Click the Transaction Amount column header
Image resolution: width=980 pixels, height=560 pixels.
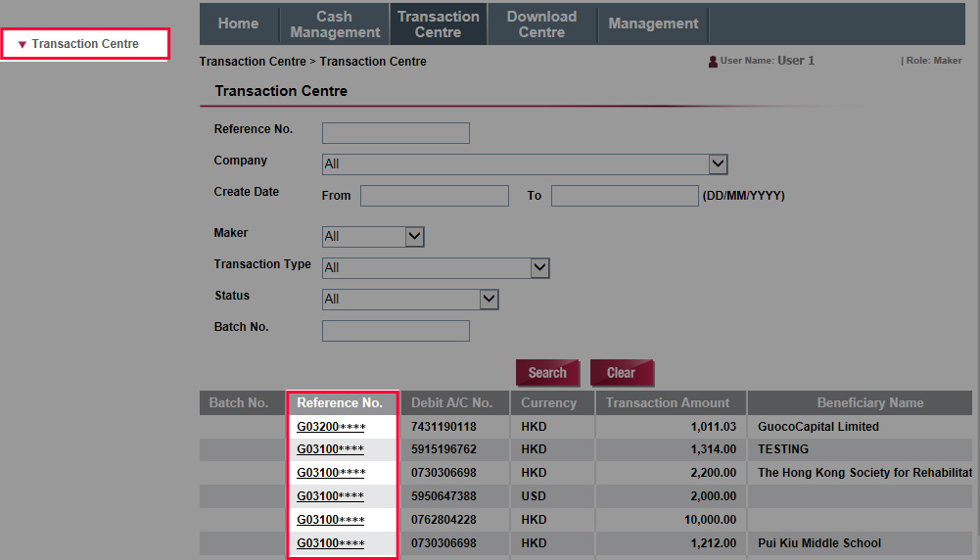click(668, 403)
